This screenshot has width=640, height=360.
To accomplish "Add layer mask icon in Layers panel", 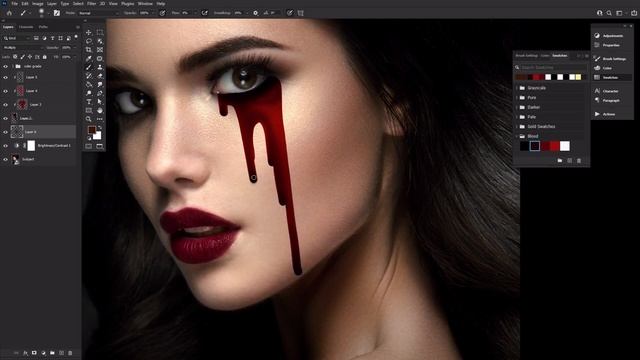I will (x=34, y=353).
